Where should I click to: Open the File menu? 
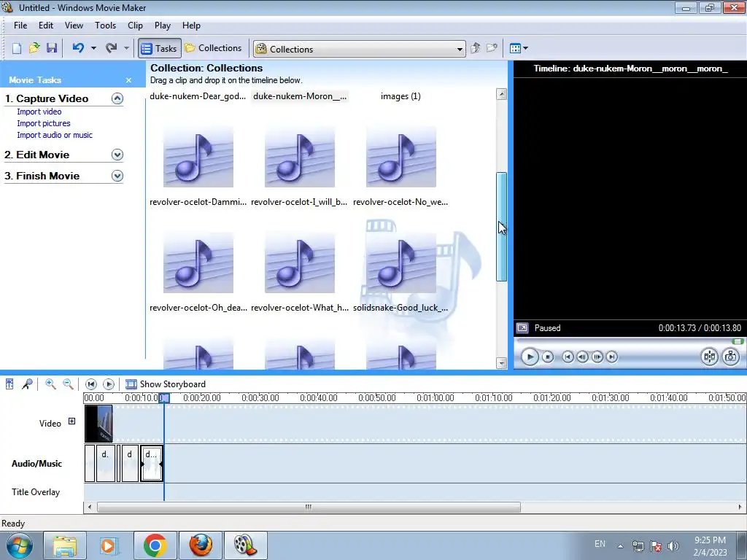coord(20,26)
